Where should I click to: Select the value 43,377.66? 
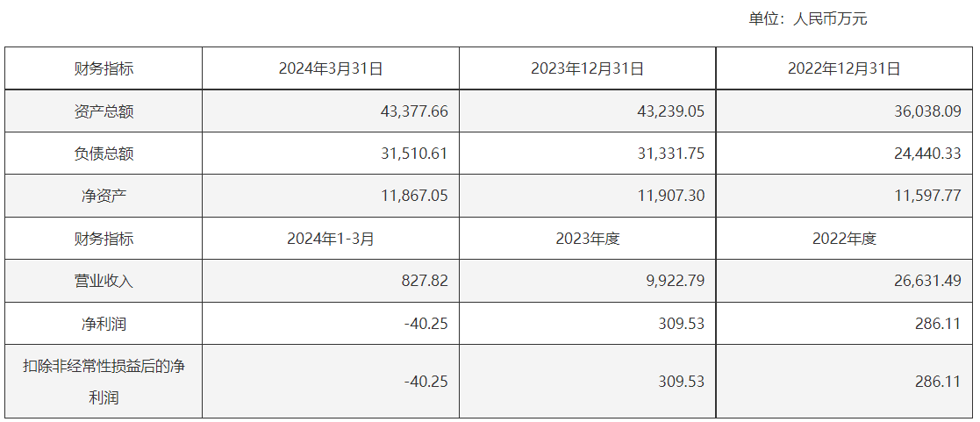pyautogui.click(x=414, y=111)
